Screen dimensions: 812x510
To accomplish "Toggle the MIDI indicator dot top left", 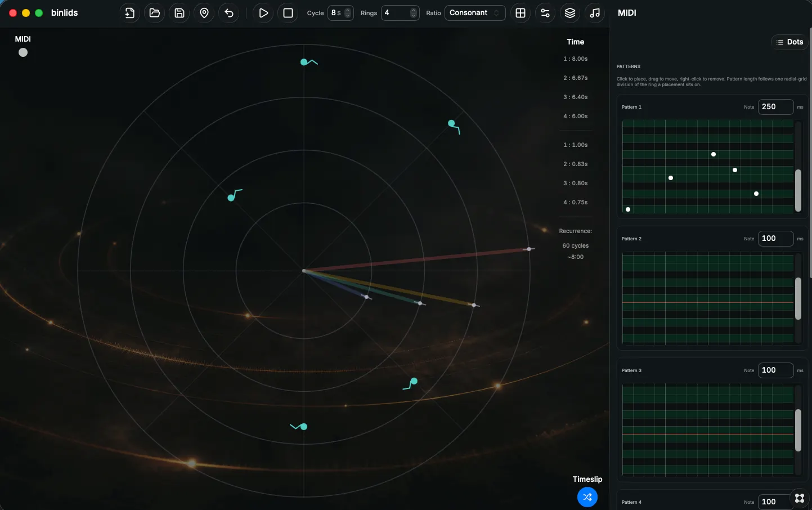I will coord(23,52).
